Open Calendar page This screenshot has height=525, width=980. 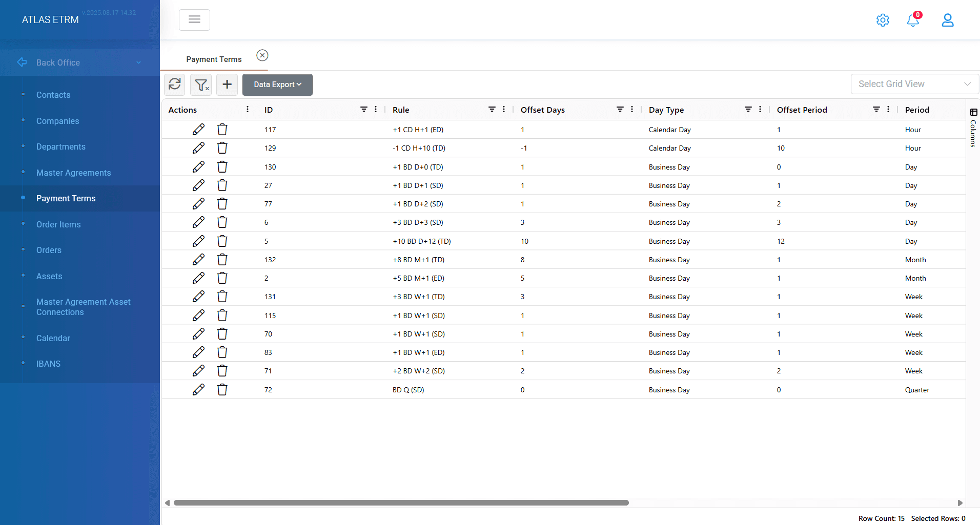click(x=53, y=338)
